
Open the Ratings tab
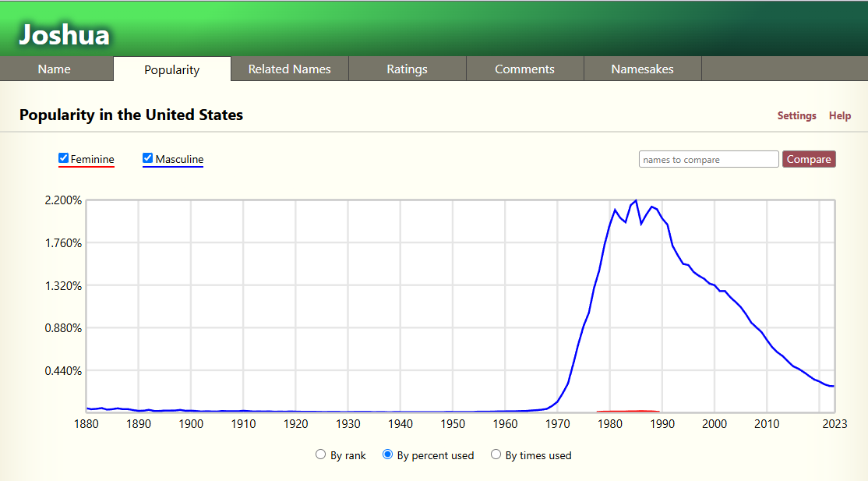click(408, 69)
